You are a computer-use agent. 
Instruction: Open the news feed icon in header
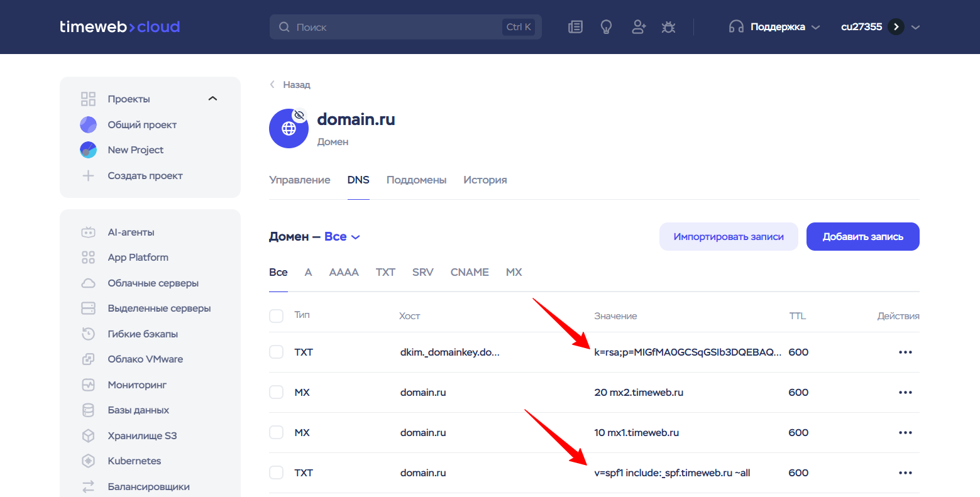coord(575,27)
